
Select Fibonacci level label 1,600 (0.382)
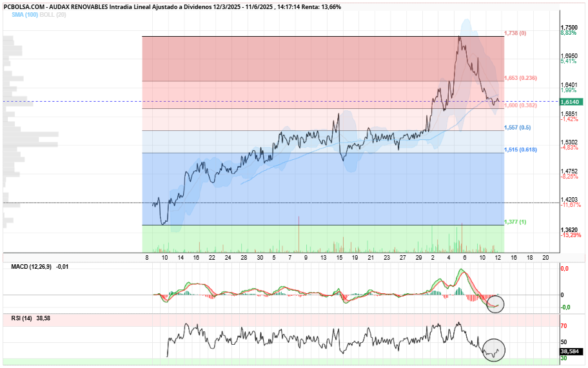click(x=520, y=105)
